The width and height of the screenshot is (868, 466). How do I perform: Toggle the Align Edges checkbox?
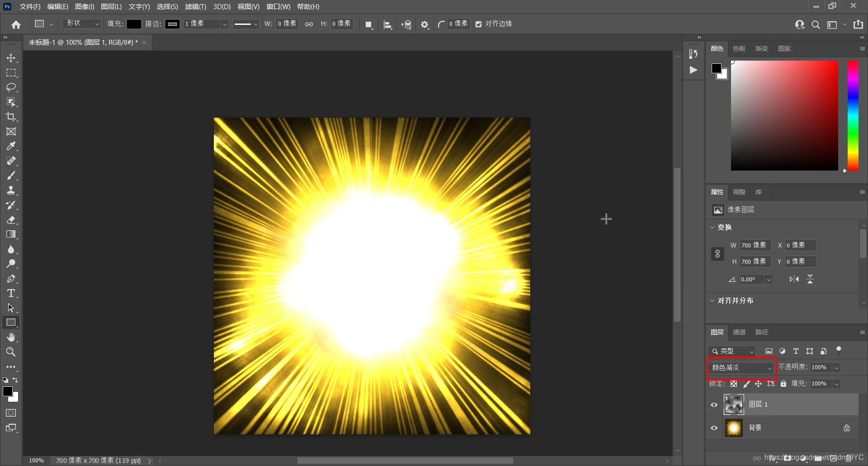pyautogui.click(x=478, y=24)
